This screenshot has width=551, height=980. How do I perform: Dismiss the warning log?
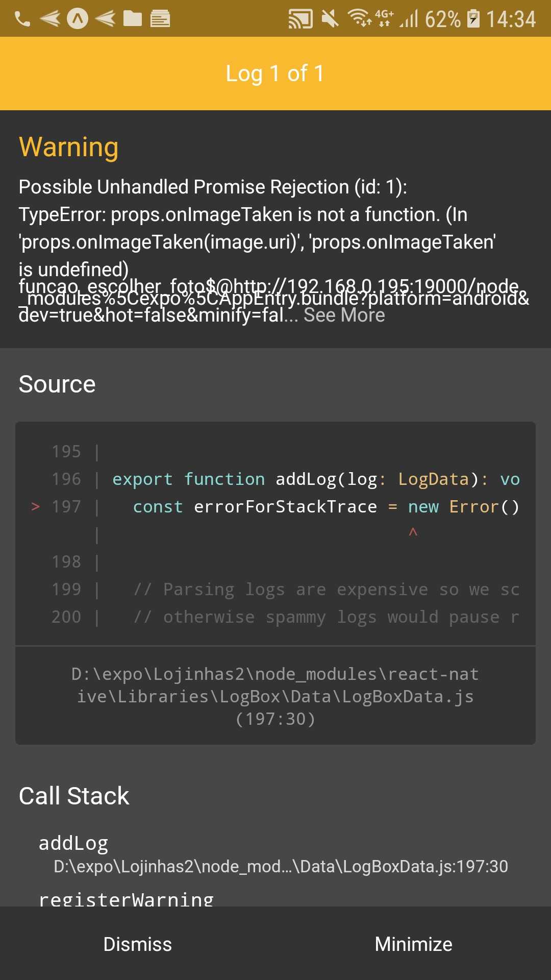pos(138,944)
